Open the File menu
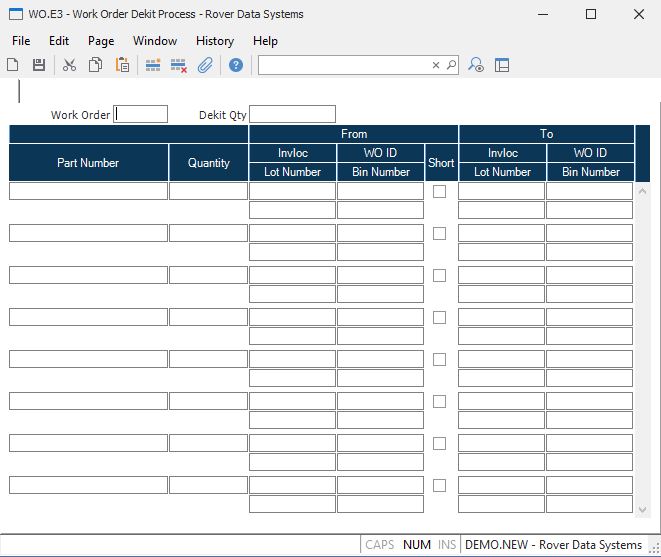Screen dimensions: 661x557 (x=21, y=41)
